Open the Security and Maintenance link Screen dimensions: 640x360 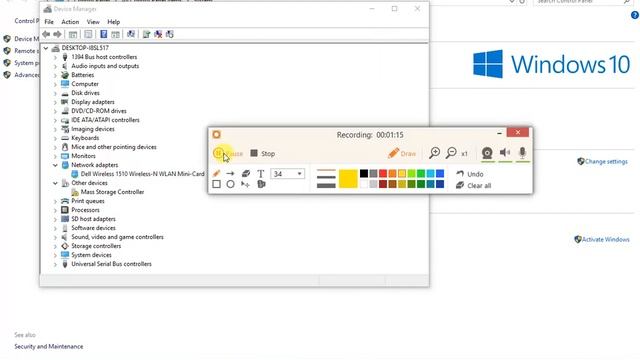(49, 347)
